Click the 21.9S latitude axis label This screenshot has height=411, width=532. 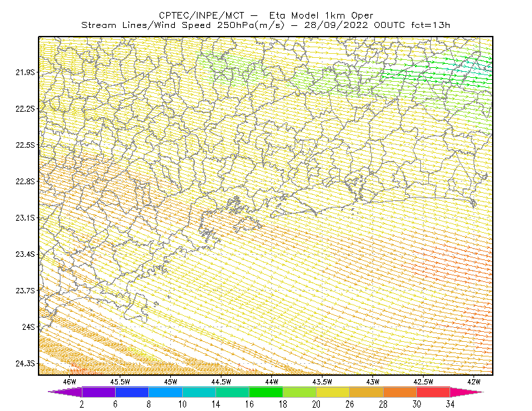click(25, 72)
